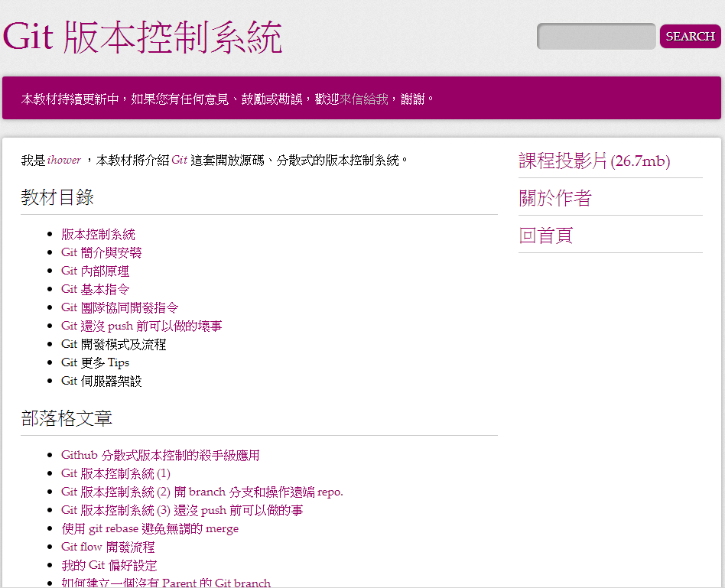
Task: Open 關於作者 sidebar page
Action: pyautogui.click(x=554, y=199)
